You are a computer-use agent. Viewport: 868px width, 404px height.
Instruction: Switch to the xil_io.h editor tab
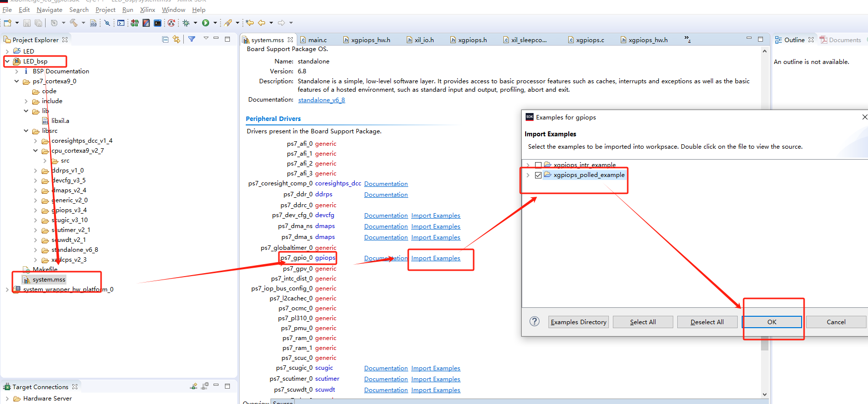pyautogui.click(x=419, y=40)
